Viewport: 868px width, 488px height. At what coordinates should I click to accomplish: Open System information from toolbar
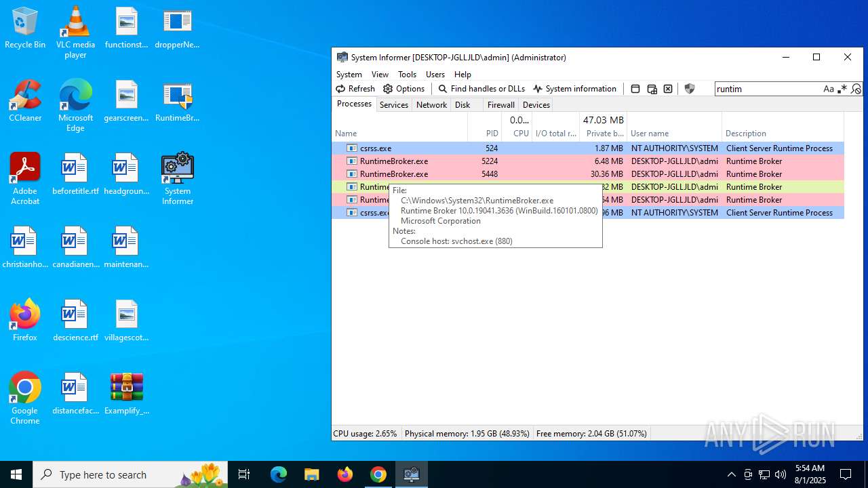(574, 89)
